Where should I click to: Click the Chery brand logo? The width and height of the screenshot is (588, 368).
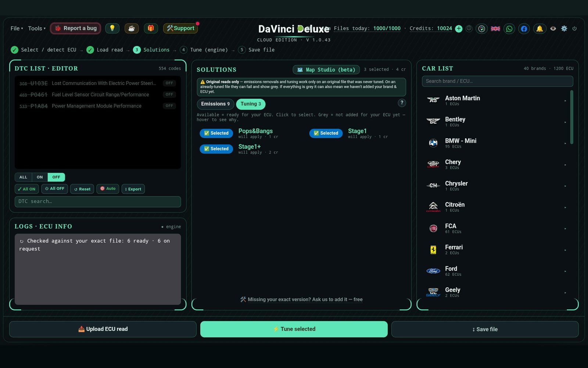[x=433, y=164]
